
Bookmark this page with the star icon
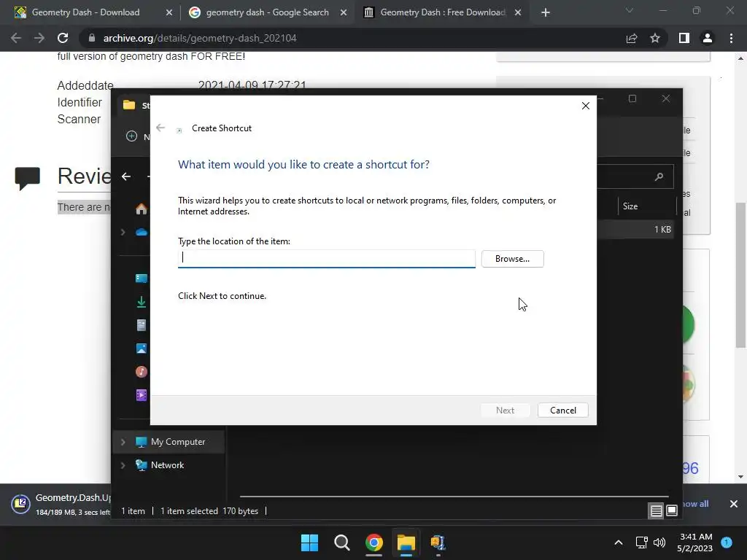655,38
